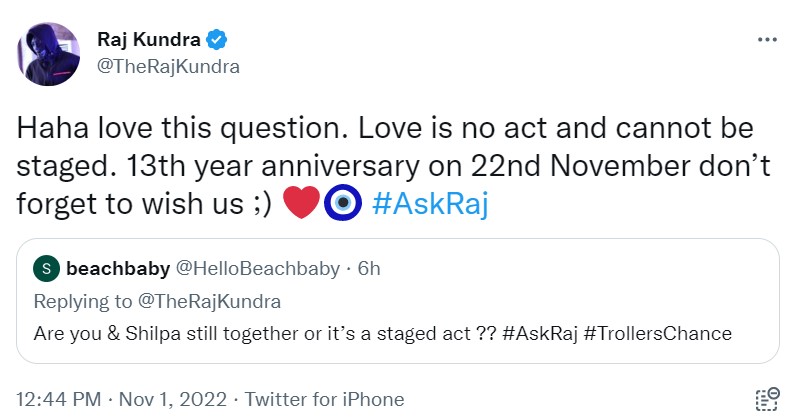Open Raj Kundra display name profile
The image size is (799, 418).
(149, 41)
